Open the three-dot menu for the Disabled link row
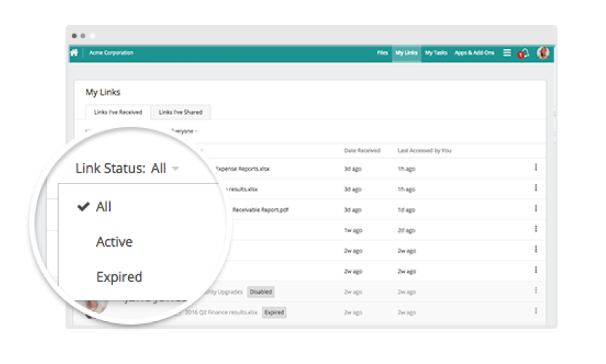Image resolution: width=606 pixels, height=364 pixels. point(535,290)
